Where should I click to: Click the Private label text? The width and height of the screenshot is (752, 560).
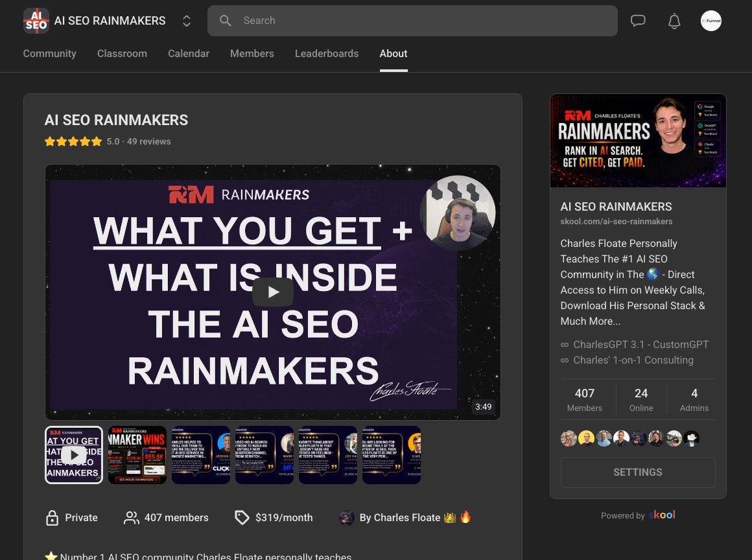pos(81,517)
